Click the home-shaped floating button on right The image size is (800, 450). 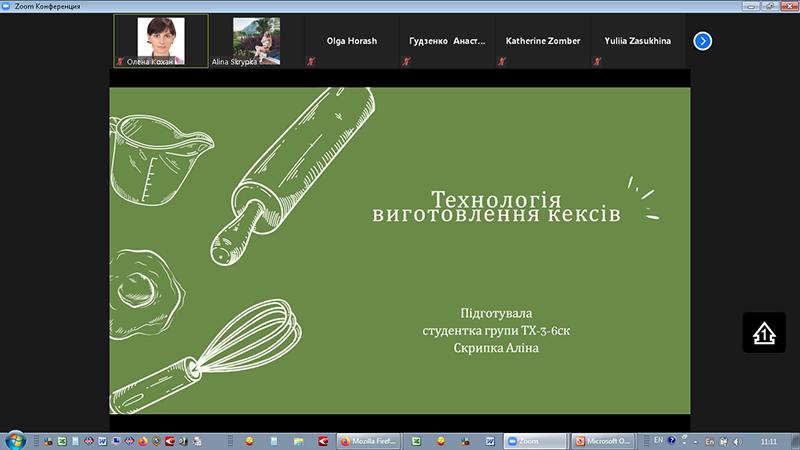coord(764,333)
